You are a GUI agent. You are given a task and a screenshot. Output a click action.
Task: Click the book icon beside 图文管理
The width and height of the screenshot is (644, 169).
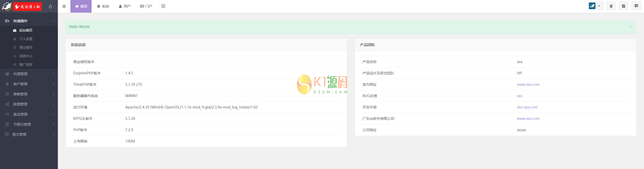tap(7, 134)
